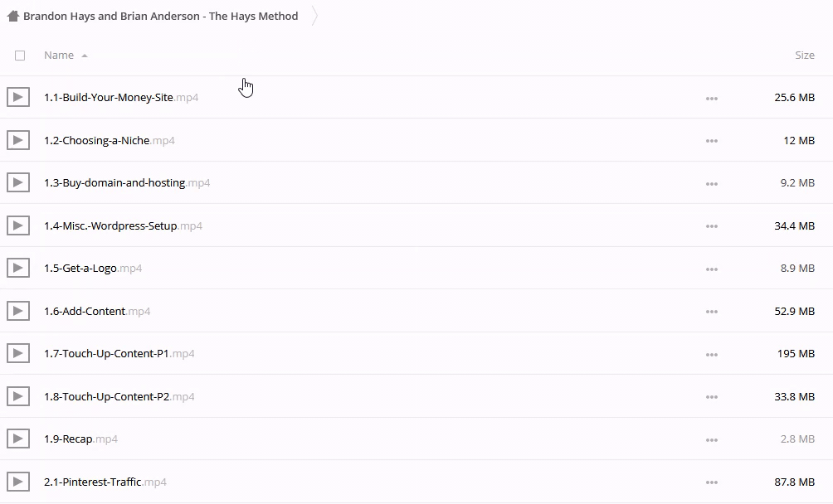The height and width of the screenshot is (504, 833).
Task: Show context menu dots for 2.1-Pinterest-Traffic.mp4
Action: pyautogui.click(x=711, y=482)
